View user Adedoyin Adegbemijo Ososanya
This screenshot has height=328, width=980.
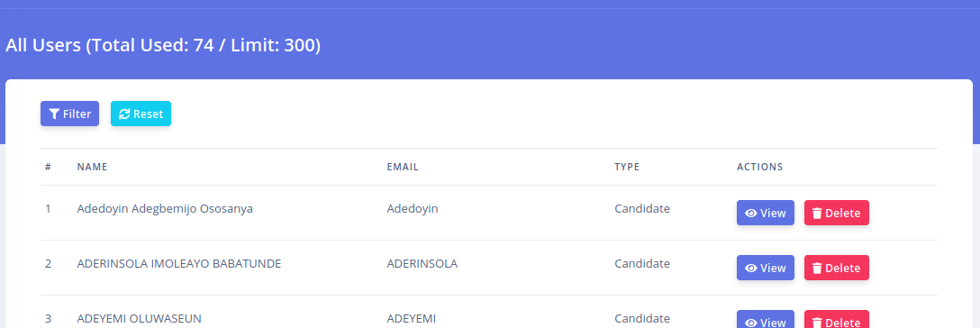pyautogui.click(x=766, y=213)
